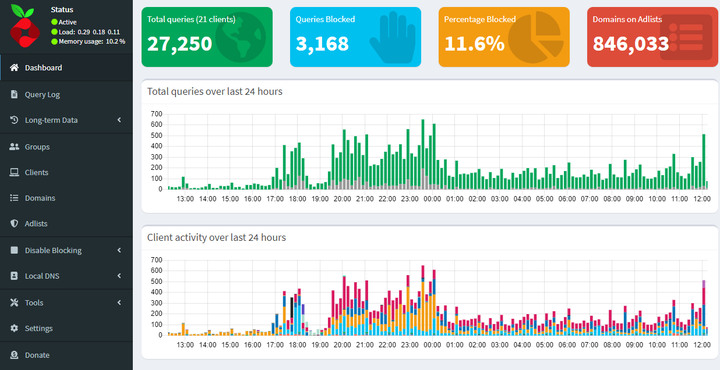
Task: Expand the Local DNS chevron
Action: [x=119, y=276]
